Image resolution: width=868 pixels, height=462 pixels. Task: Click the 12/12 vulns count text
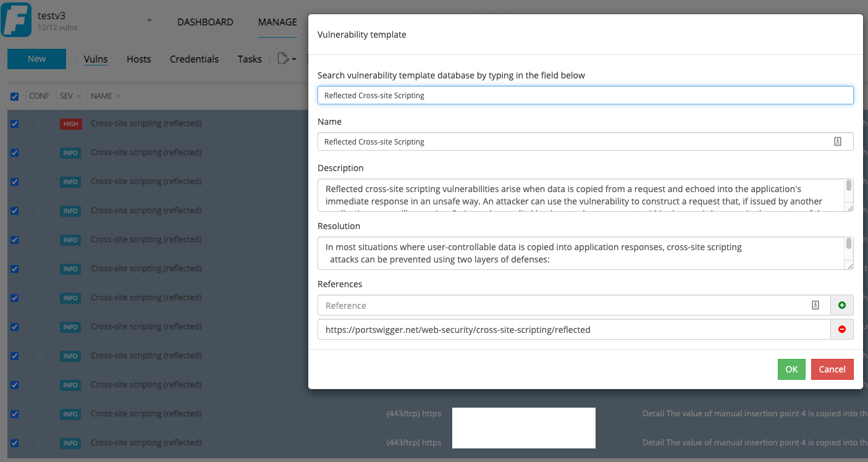(57, 28)
